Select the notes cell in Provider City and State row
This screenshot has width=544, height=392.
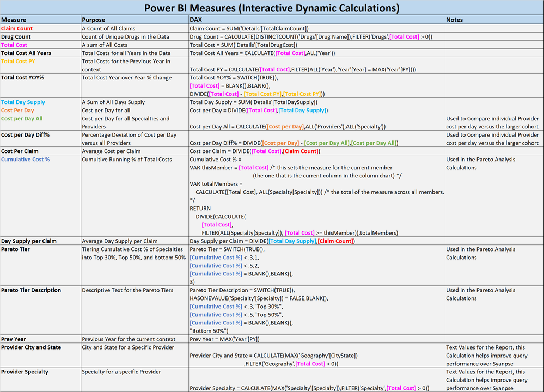click(495, 356)
